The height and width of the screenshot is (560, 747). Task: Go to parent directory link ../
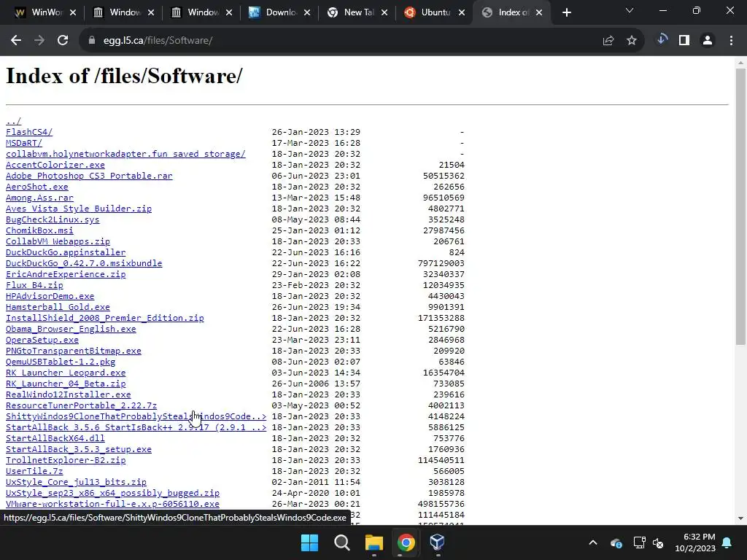[x=13, y=121]
